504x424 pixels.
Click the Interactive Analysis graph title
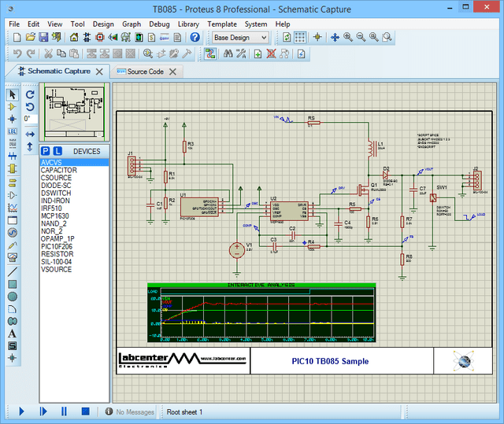point(261,285)
